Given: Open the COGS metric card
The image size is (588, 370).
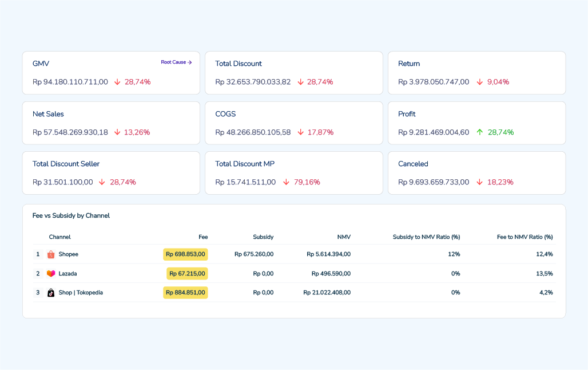Looking at the screenshot, I should coord(294,123).
